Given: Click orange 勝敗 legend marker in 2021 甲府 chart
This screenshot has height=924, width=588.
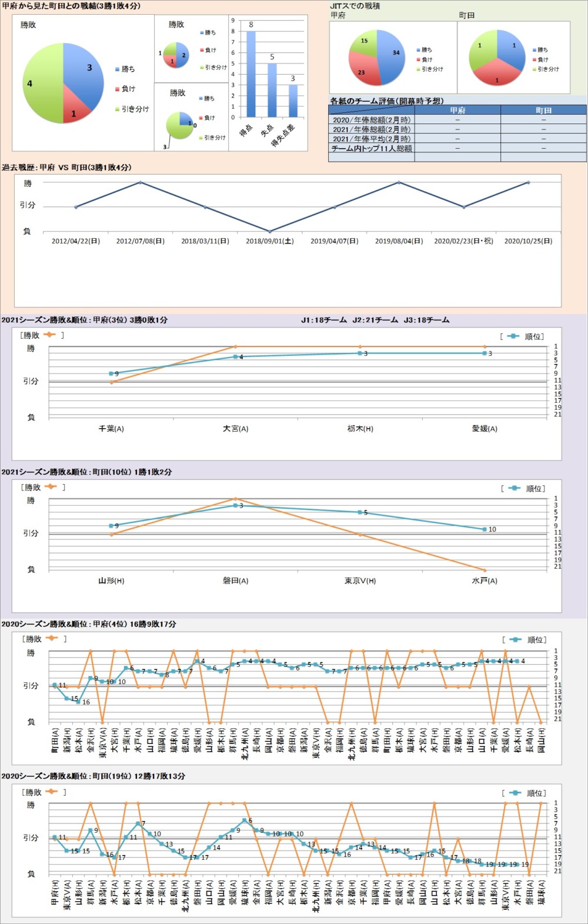Looking at the screenshot, I should (x=49, y=335).
